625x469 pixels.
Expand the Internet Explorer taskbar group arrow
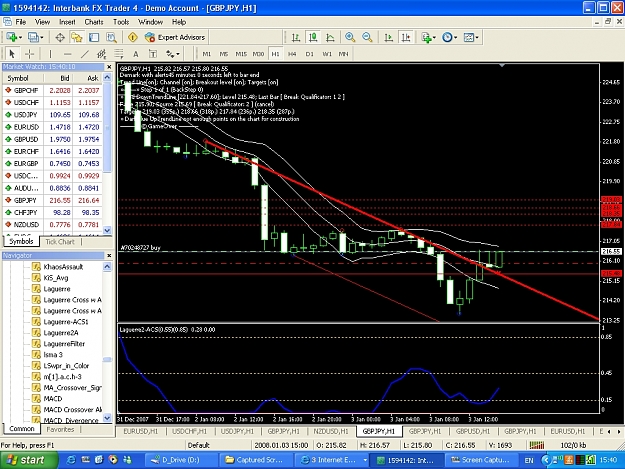click(365, 460)
